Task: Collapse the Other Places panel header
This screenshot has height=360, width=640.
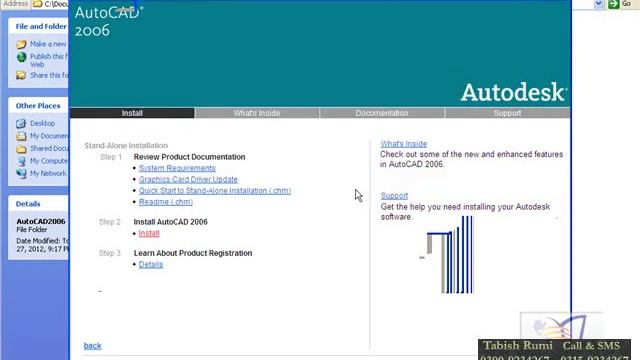Action: pyautogui.click(x=38, y=106)
